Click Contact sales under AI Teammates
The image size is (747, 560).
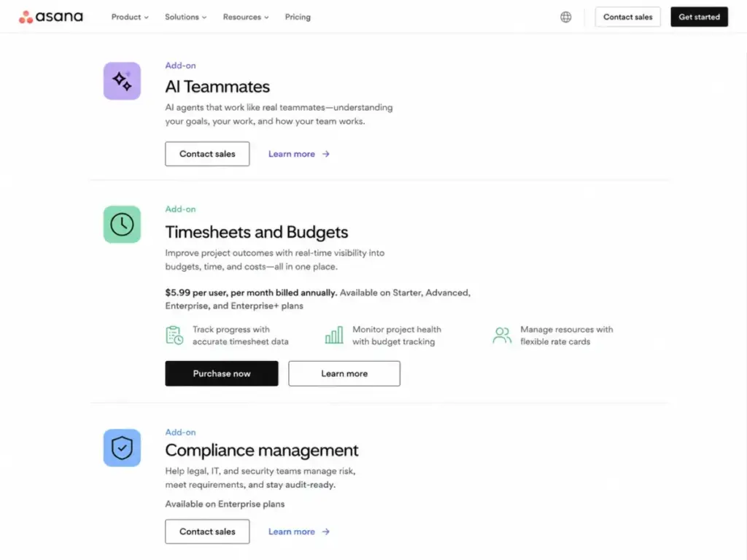click(207, 154)
